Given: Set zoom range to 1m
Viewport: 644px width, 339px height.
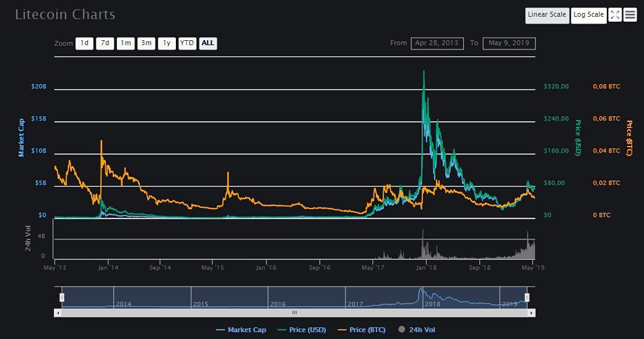Looking at the screenshot, I should (126, 43).
